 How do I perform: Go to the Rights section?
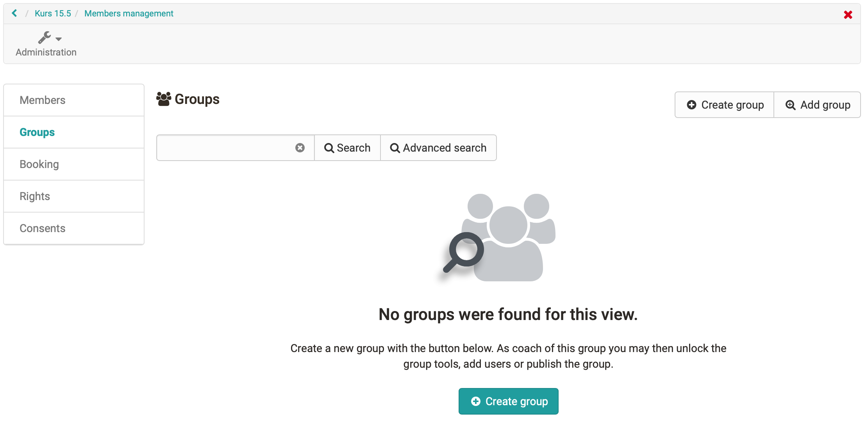coord(35,196)
